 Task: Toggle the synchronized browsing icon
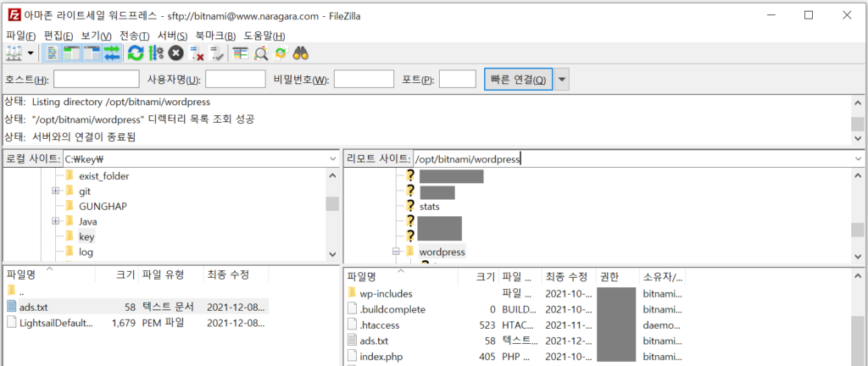click(280, 53)
